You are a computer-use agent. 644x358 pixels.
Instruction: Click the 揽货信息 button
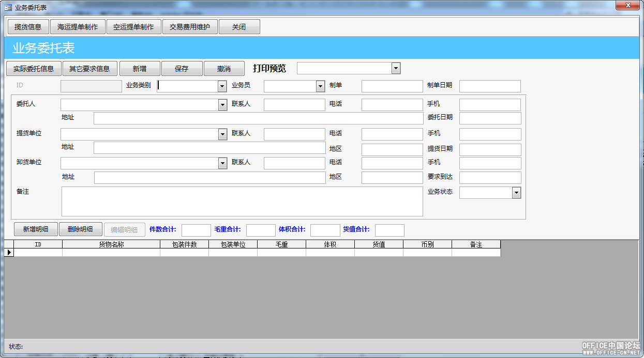click(x=28, y=27)
